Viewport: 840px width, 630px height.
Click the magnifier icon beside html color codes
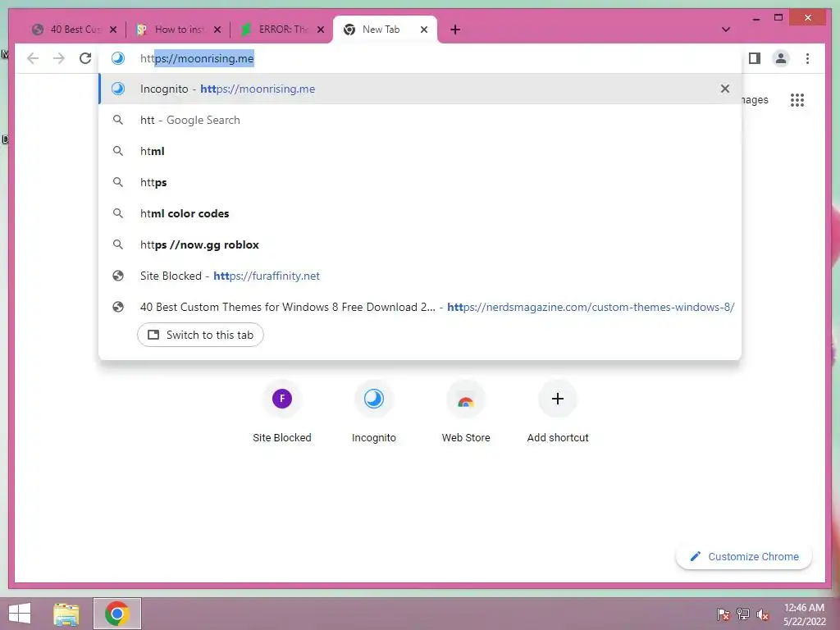coord(118,213)
